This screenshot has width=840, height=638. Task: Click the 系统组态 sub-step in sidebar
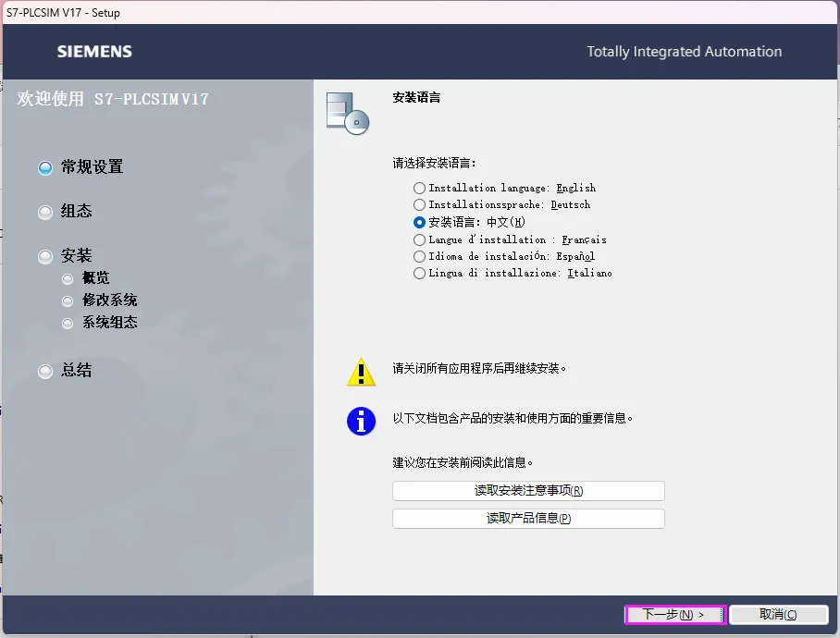click(x=100, y=322)
